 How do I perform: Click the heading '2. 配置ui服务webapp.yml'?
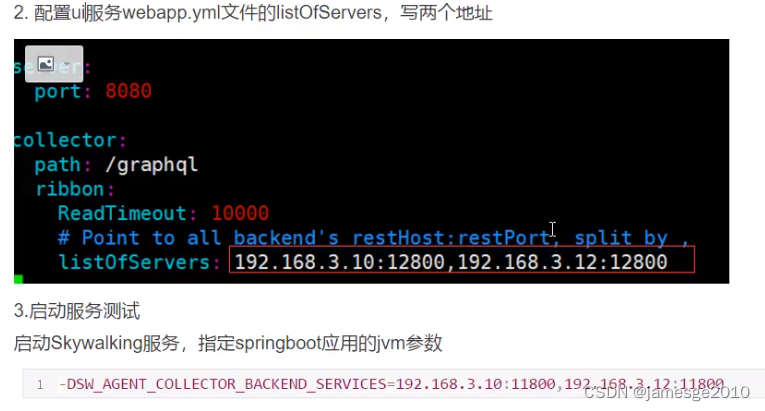tap(253, 13)
